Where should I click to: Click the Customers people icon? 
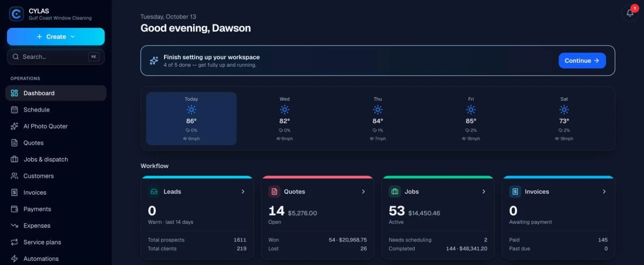(15, 176)
